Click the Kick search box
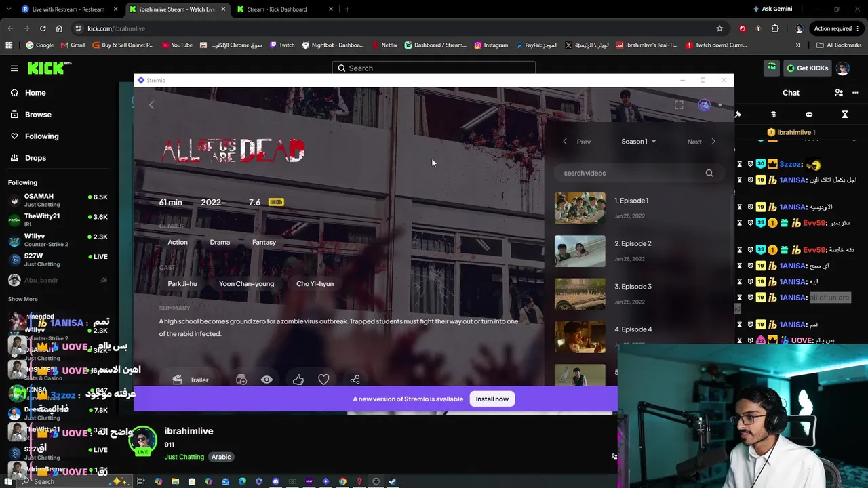The height and width of the screenshot is (488, 868). coord(434,68)
